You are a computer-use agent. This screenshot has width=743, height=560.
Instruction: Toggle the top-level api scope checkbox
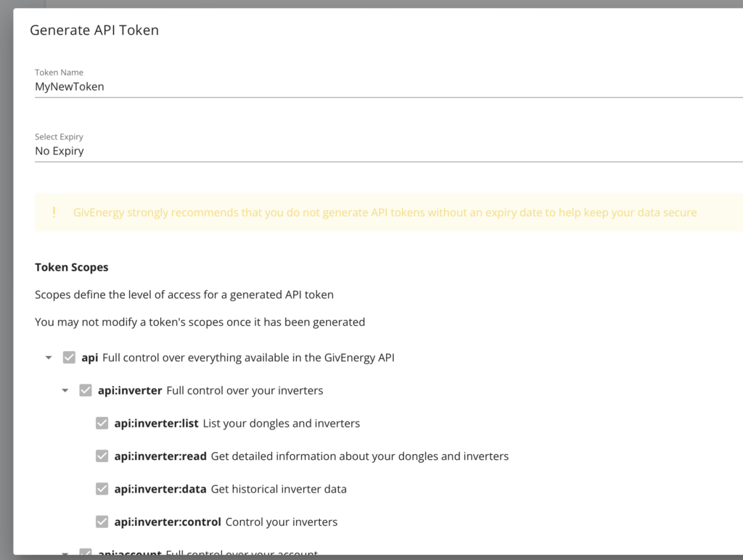[69, 357]
